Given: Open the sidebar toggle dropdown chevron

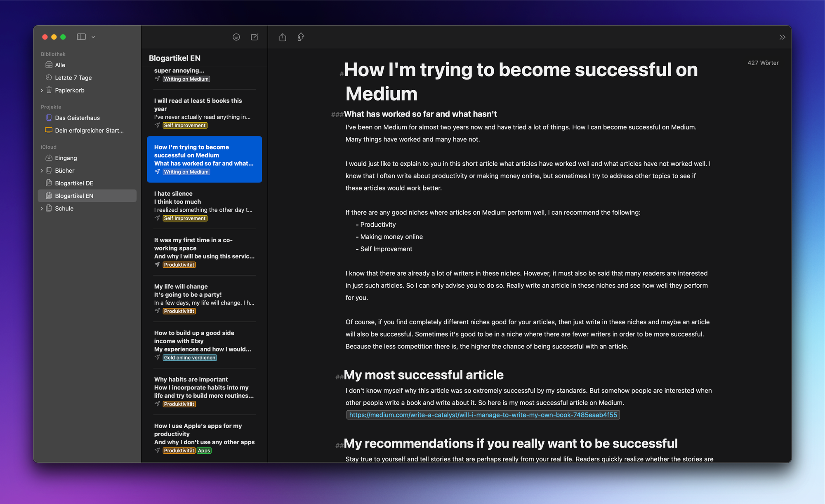Looking at the screenshot, I should tap(93, 37).
